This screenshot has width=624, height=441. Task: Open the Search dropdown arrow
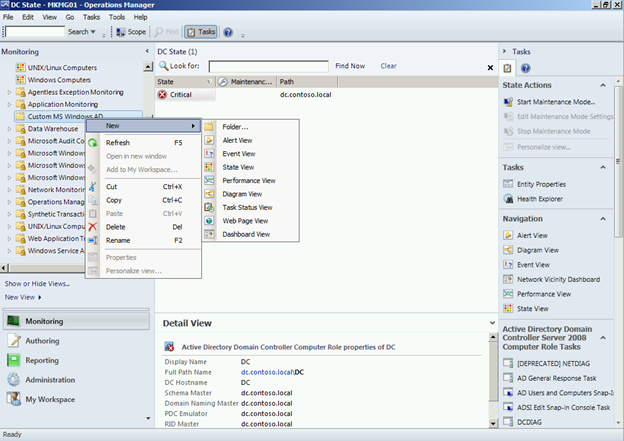click(x=93, y=32)
